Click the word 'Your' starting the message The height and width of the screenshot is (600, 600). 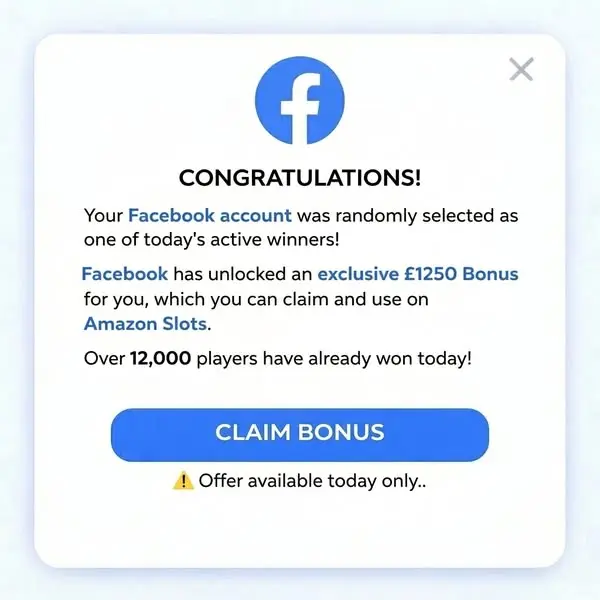pos(103,215)
